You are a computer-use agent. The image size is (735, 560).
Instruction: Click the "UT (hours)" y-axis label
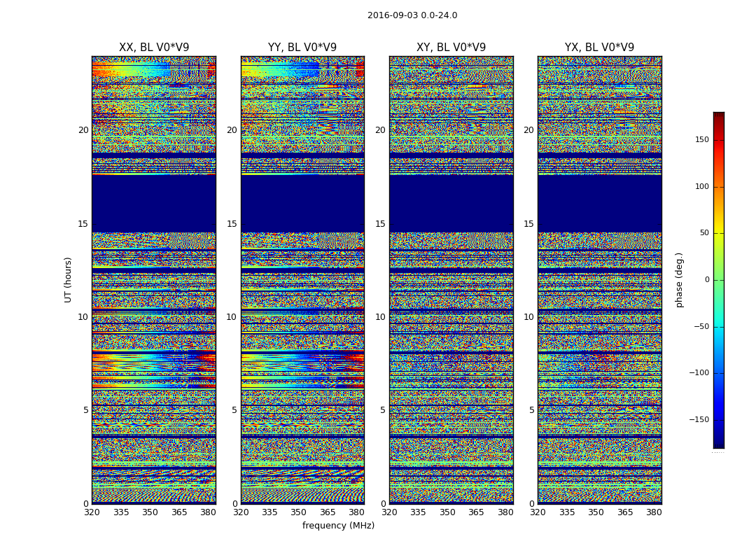(x=68, y=280)
